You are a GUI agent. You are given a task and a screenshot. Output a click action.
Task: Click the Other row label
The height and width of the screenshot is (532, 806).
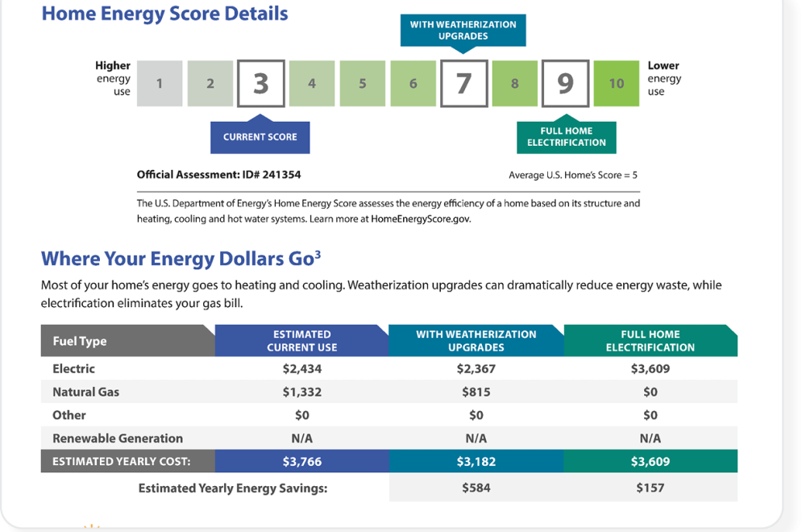(x=69, y=415)
